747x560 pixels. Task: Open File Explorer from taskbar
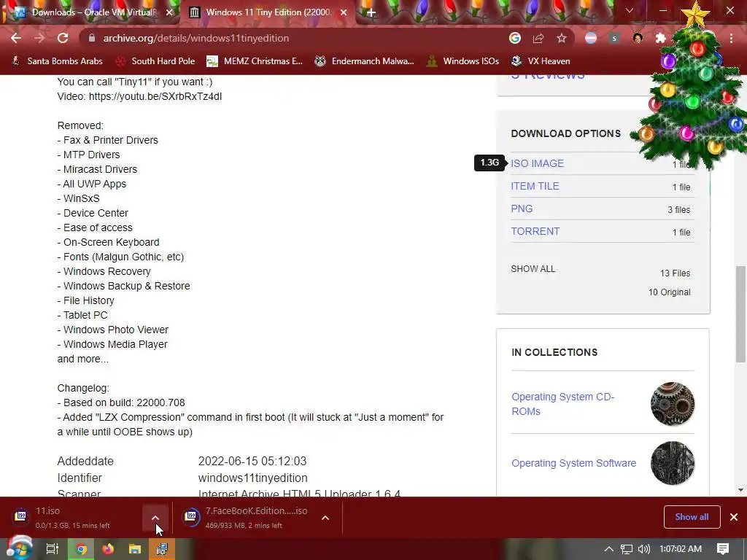pyautogui.click(x=135, y=549)
